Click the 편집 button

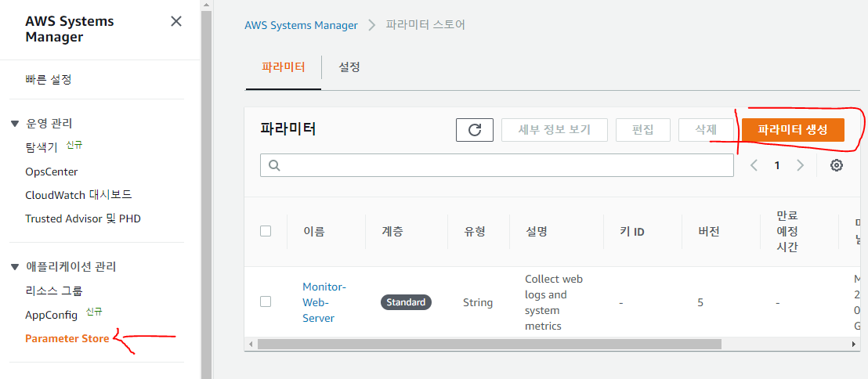click(x=642, y=130)
